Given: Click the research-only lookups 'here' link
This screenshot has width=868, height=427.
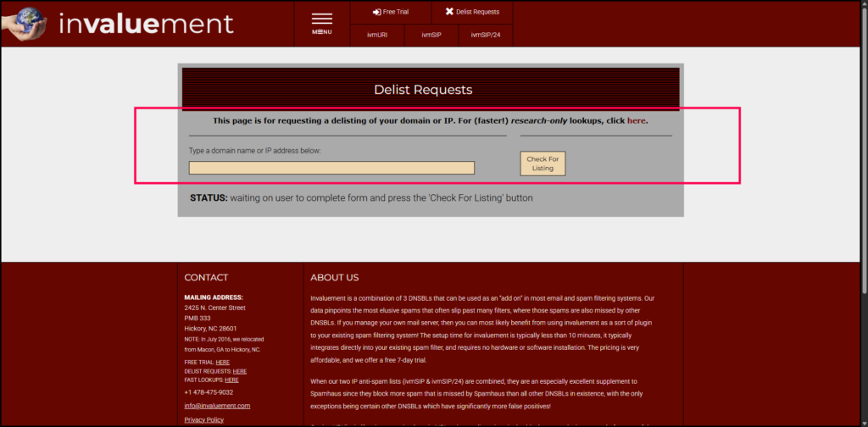Looking at the screenshot, I should click(636, 120).
